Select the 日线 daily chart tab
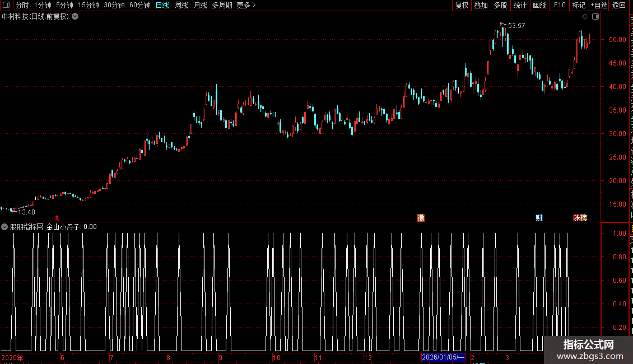The image size is (633, 364). pos(162,5)
